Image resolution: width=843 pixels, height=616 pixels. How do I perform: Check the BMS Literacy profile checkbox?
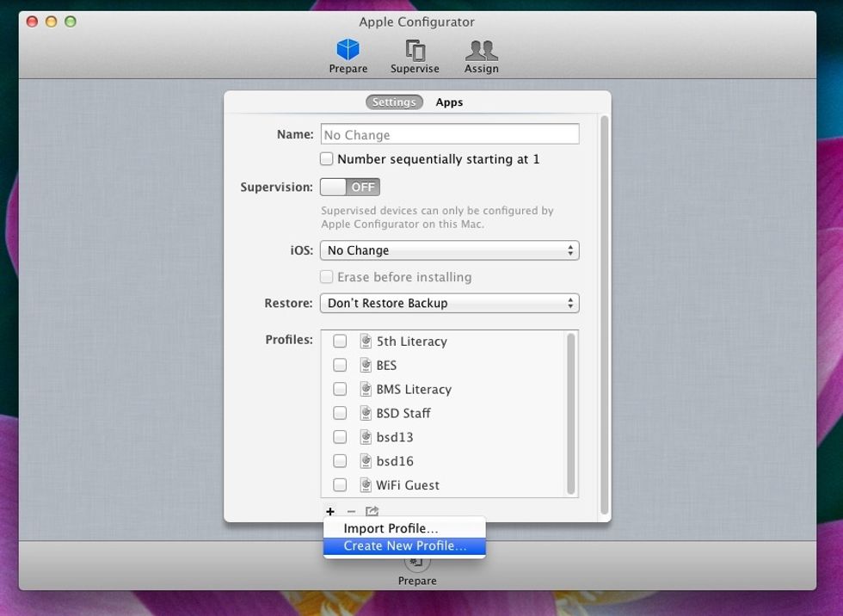[x=340, y=389]
